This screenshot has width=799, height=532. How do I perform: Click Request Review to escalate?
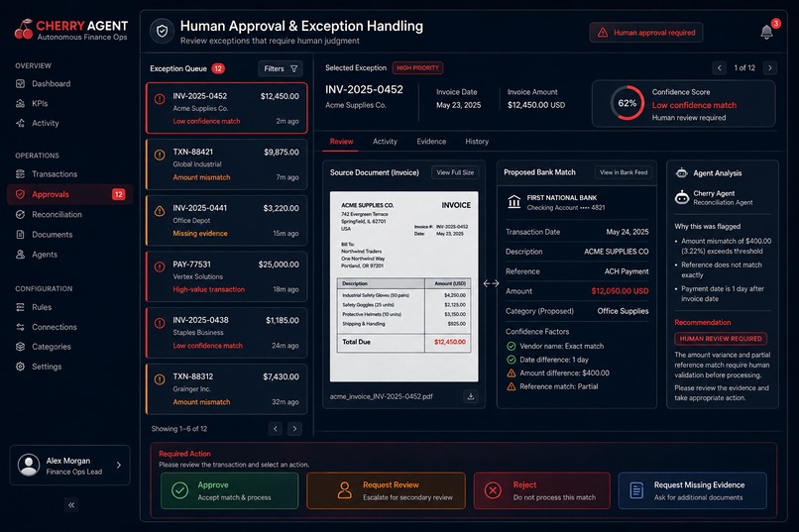pyautogui.click(x=386, y=490)
